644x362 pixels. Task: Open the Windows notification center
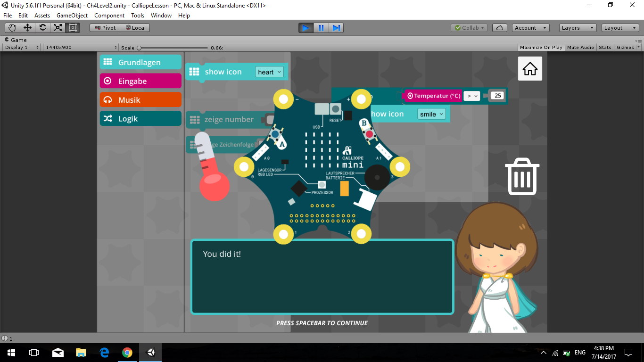tap(628, 353)
